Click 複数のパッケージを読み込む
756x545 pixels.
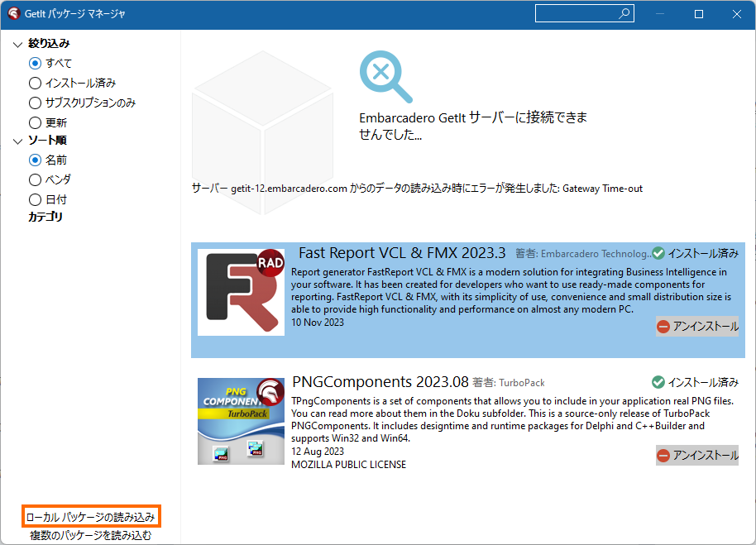coord(91,533)
